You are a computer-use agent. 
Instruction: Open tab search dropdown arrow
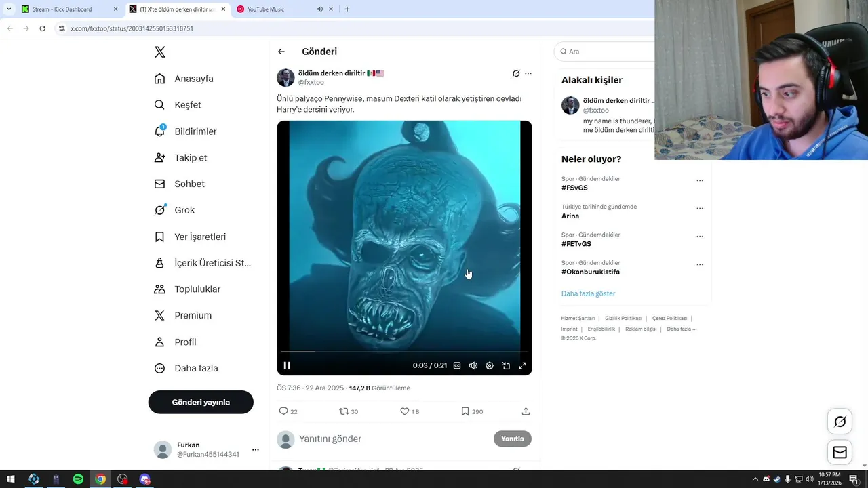point(9,9)
